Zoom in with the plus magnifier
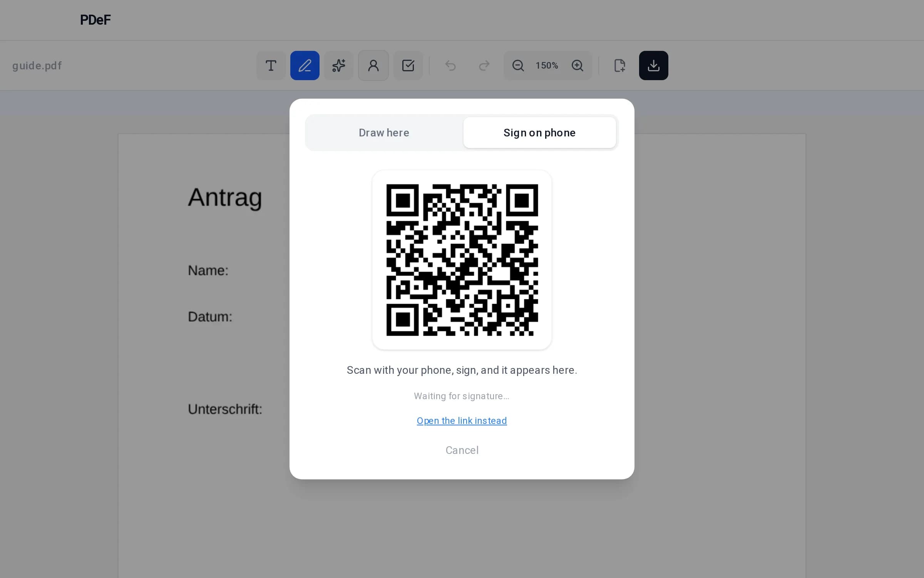Screen dimensions: 924x578 (577, 66)
